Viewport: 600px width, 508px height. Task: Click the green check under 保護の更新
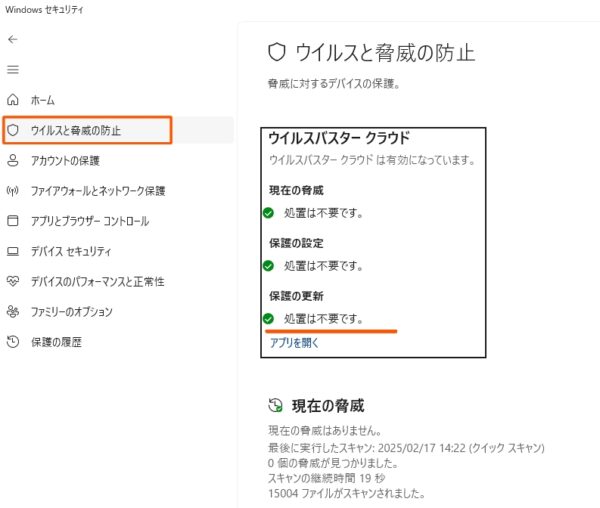[268, 318]
